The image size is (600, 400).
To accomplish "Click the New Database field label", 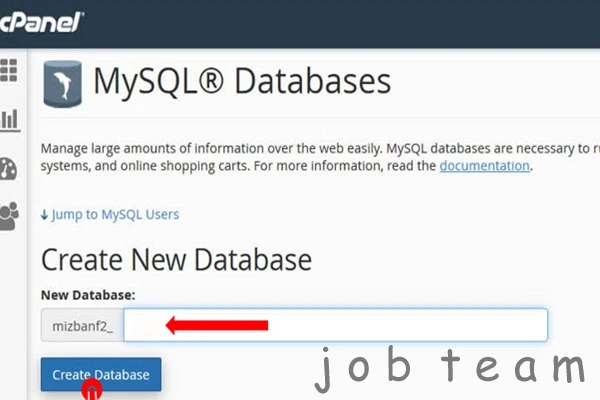I will pos(88,295).
